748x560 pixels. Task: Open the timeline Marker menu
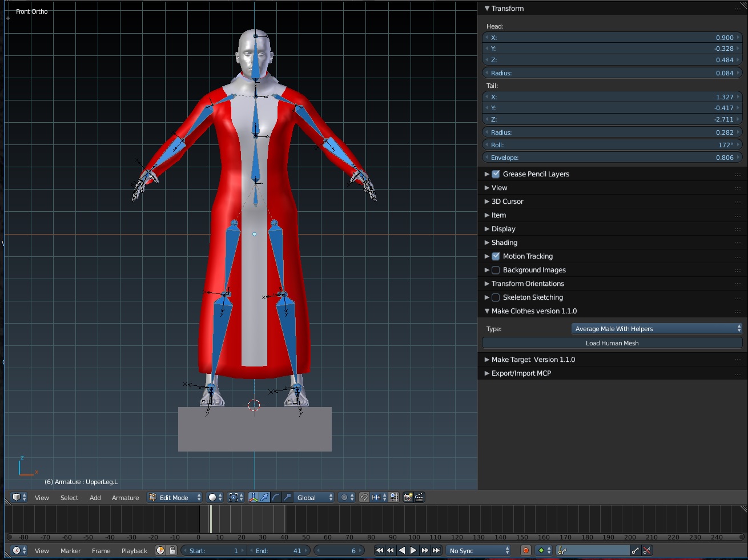(x=70, y=551)
